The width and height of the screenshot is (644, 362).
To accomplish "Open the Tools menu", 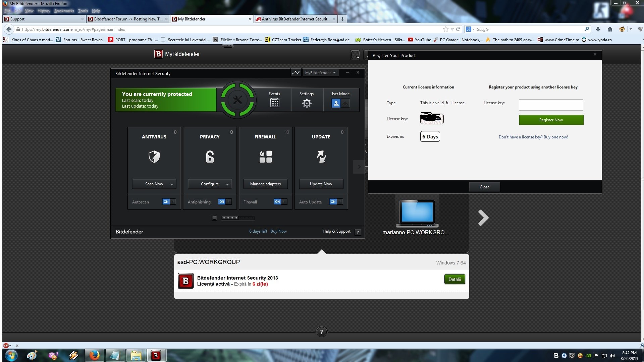I will click(x=83, y=11).
